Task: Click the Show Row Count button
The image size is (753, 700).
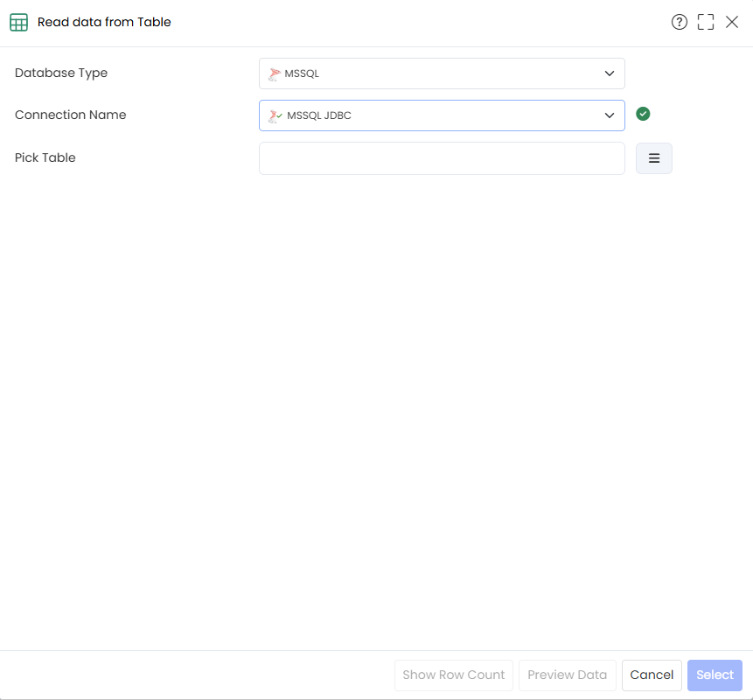Action: [x=453, y=675]
